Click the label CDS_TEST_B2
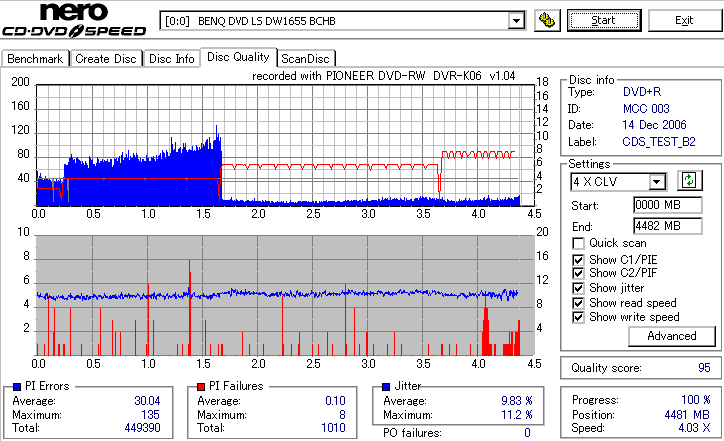724x441 pixels. (659, 142)
